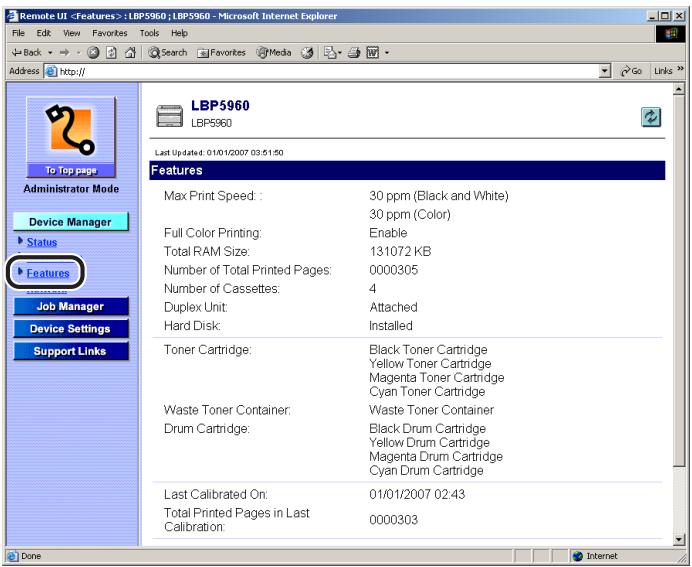Click the '0000305' printed pages value
The height and width of the screenshot is (567, 692).
coord(394,270)
